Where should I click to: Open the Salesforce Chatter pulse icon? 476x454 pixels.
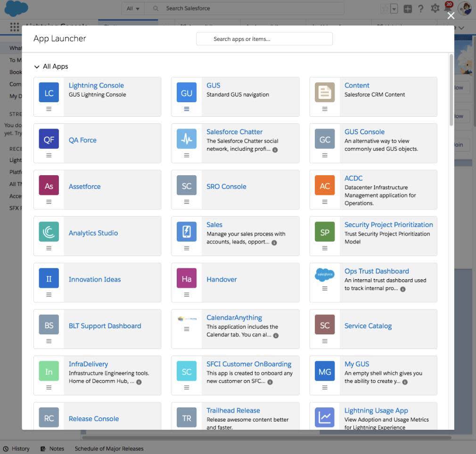(x=186, y=139)
